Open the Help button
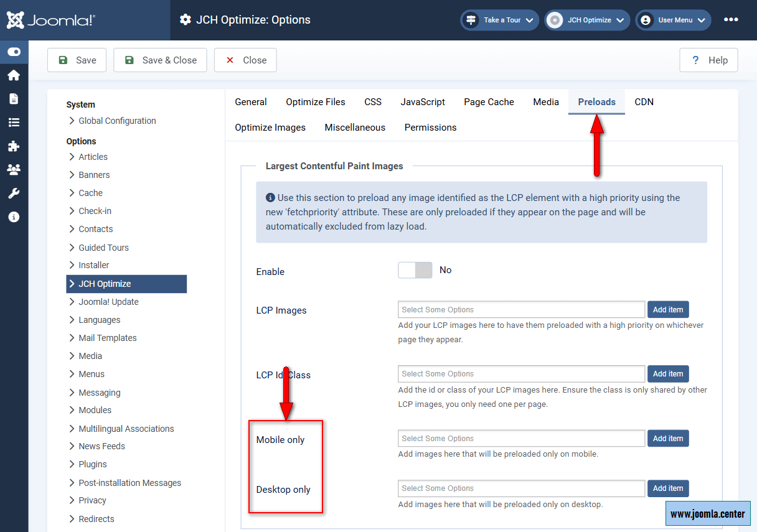The height and width of the screenshot is (532, 757). 708,60
